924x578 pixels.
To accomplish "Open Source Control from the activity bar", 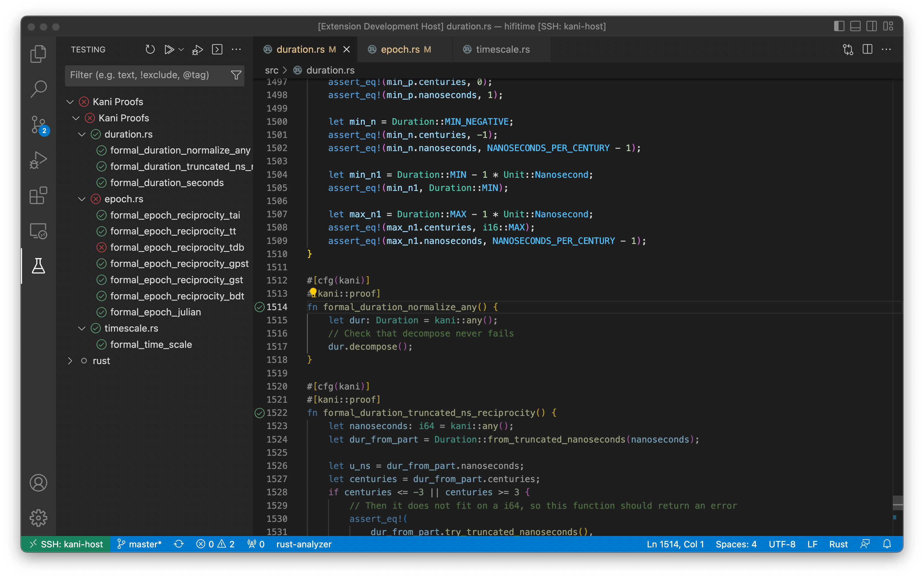I will 38,125.
